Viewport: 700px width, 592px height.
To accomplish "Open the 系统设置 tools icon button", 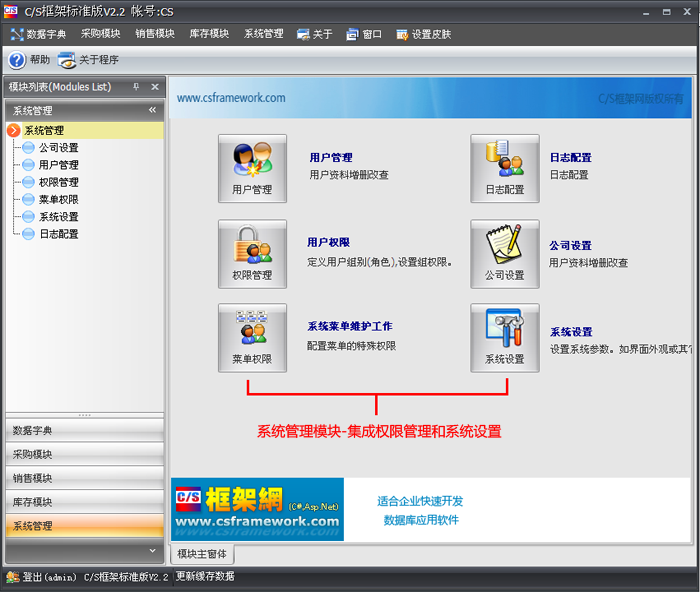I will coord(505,338).
